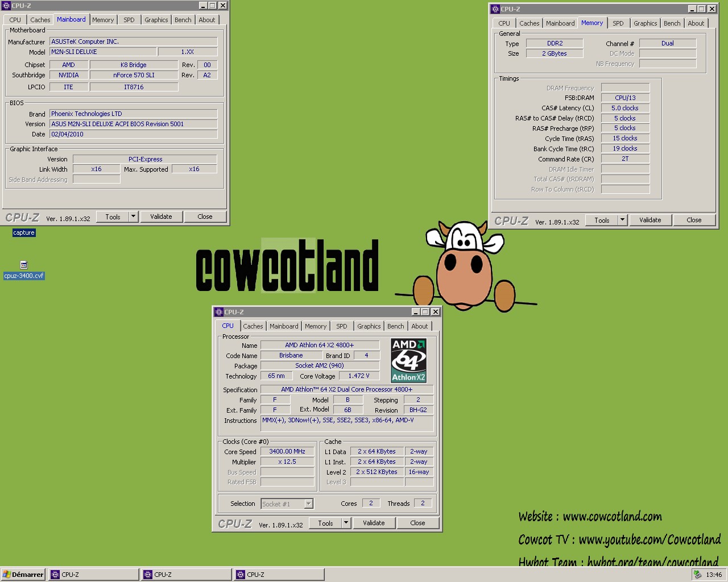Image resolution: width=728 pixels, height=582 pixels.
Task: Click Tools button in Mainboard window
Action: pyautogui.click(x=113, y=217)
